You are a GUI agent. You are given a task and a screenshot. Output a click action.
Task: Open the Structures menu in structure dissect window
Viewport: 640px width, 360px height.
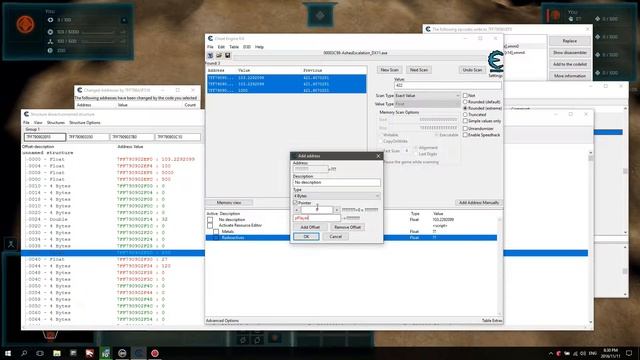56,122
